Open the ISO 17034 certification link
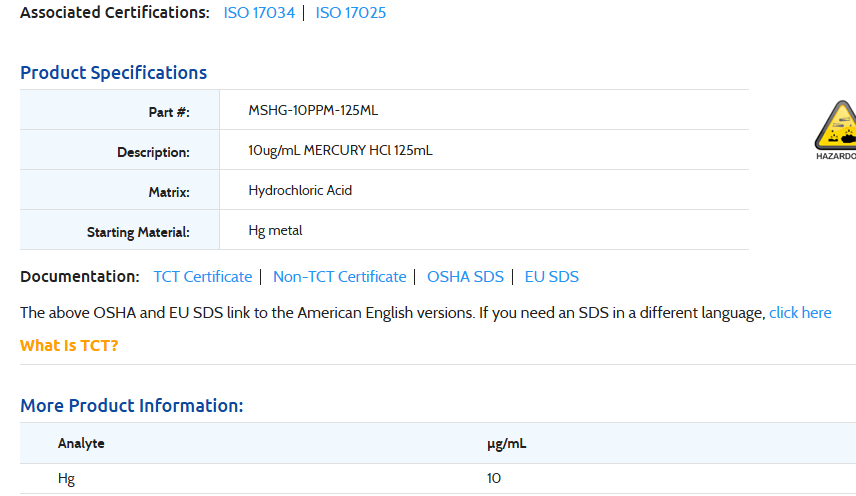The height and width of the screenshot is (496, 856). 259,13
